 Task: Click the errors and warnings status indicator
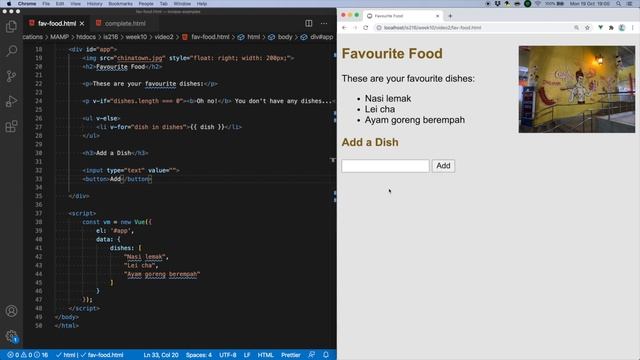point(28,355)
